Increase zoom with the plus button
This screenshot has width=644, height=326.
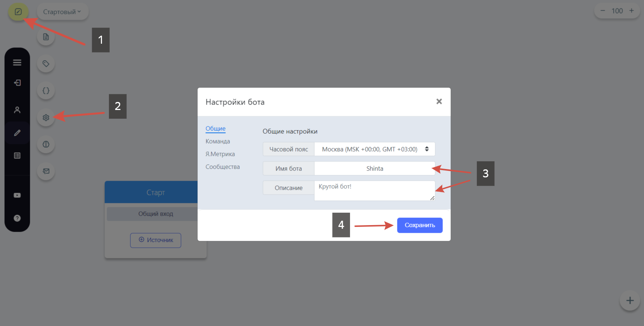pyautogui.click(x=632, y=11)
